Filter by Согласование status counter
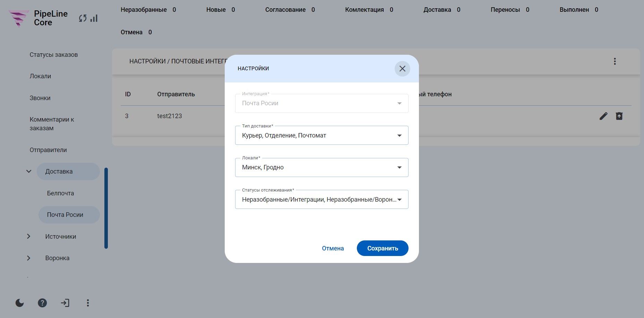644x318 pixels. click(x=290, y=10)
